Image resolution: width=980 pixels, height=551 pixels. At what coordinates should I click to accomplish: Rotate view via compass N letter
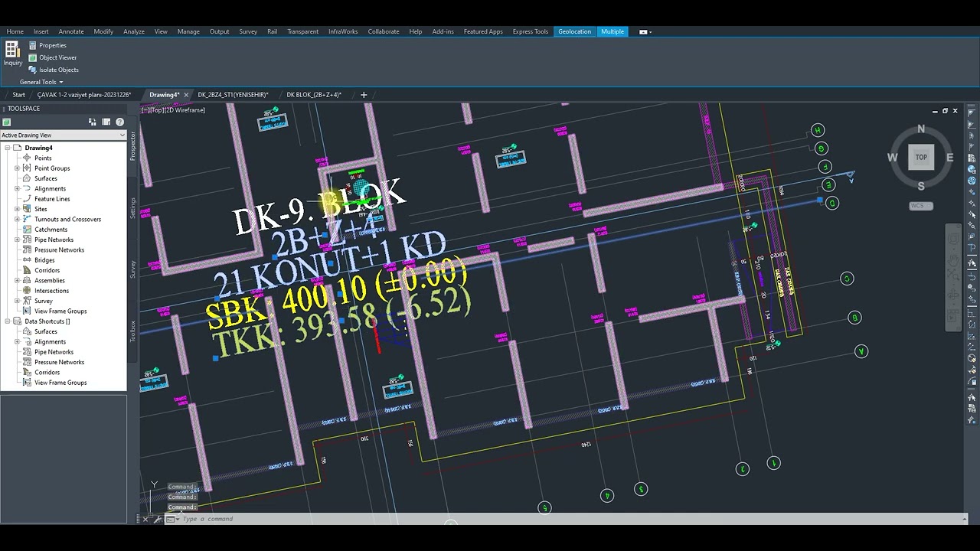pyautogui.click(x=921, y=129)
